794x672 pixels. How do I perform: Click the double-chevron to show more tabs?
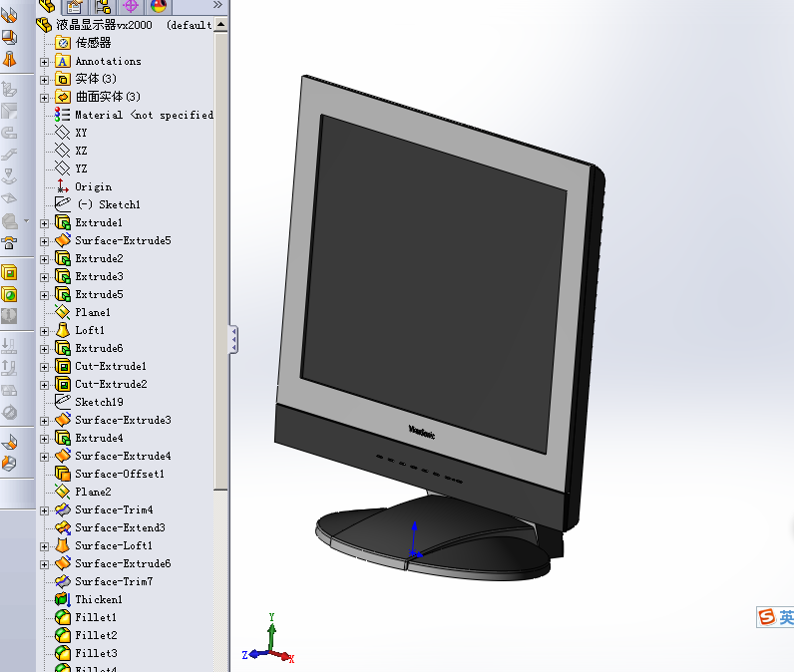tap(217, 5)
